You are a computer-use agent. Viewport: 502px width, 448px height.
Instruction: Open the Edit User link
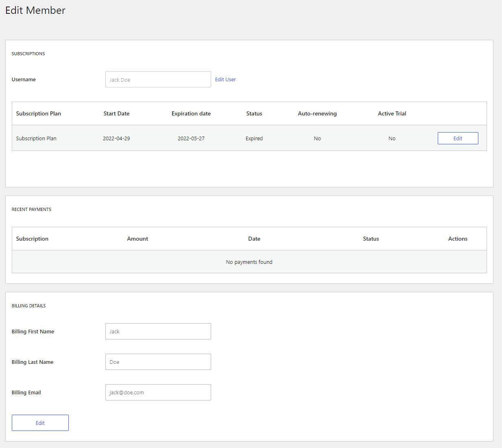tap(225, 79)
